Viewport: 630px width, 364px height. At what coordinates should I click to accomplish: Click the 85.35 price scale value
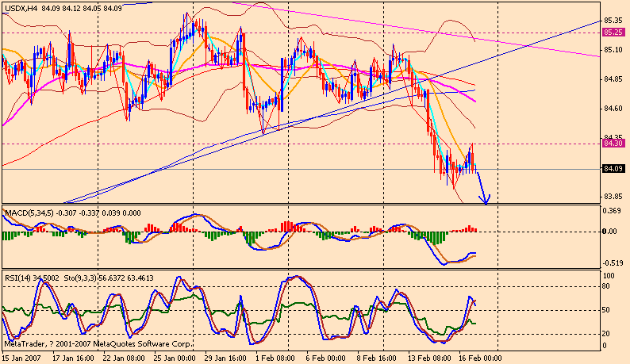[x=613, y=21]
